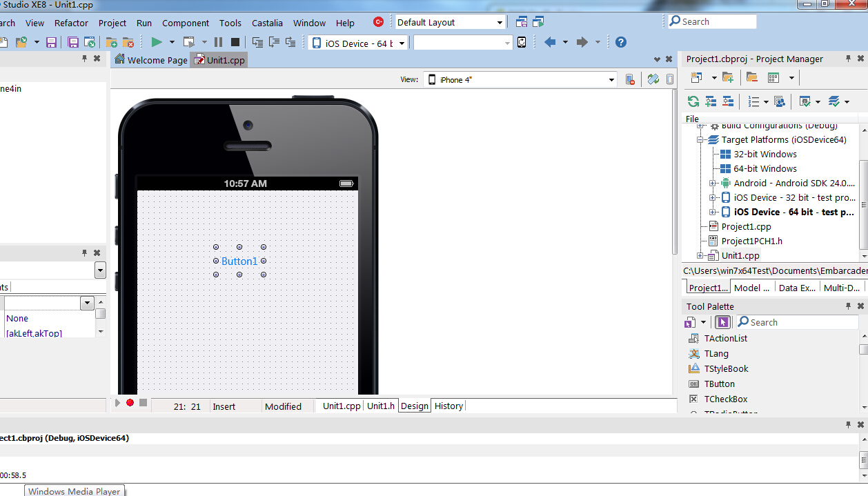Open the Model tab in Project Manager

(751, 288)
